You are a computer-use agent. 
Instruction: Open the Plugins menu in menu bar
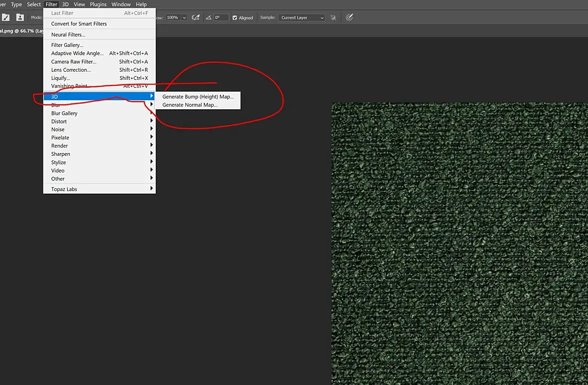click(98, 4)
